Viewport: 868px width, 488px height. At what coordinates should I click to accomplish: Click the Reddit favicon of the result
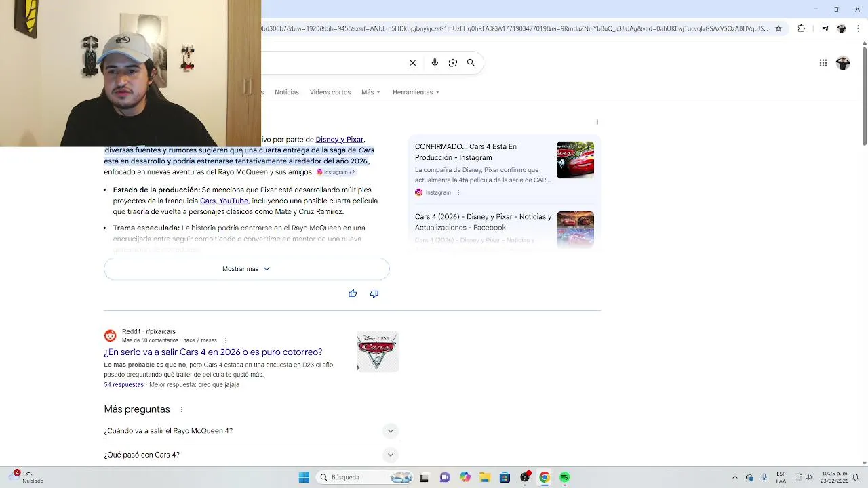pos(110,335)
